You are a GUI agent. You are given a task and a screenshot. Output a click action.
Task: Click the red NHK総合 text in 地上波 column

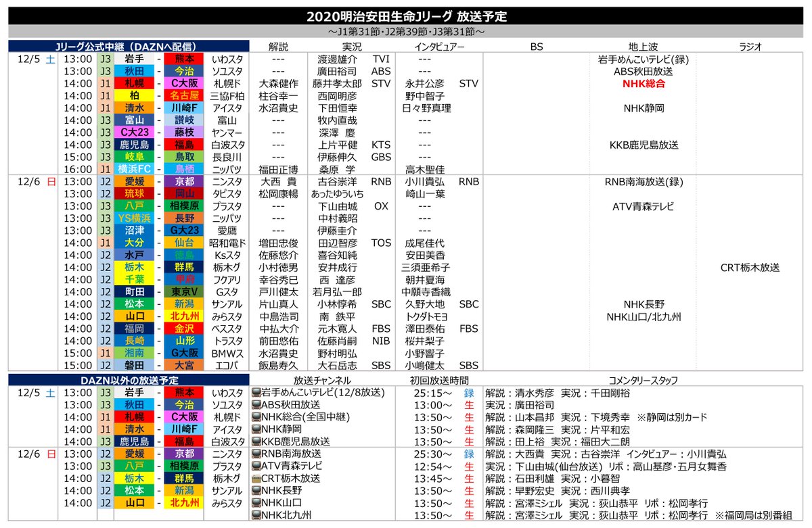pyautogui.click(x=644, y=84)
